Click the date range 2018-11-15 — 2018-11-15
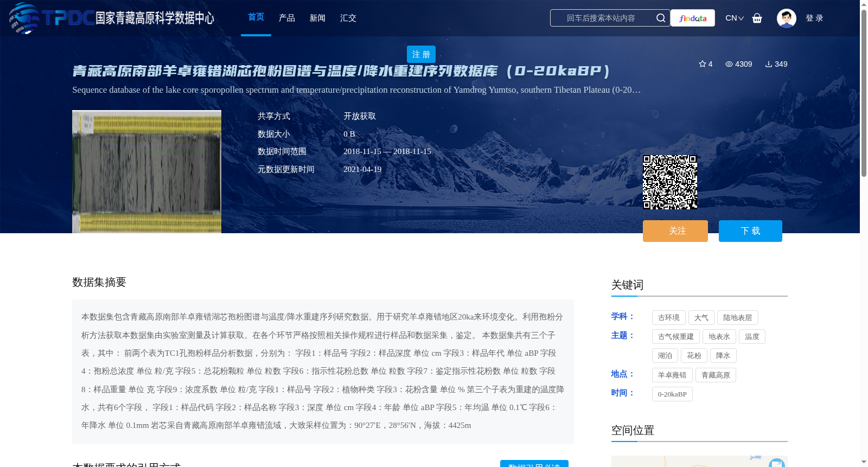Viewport: 868px width, 467px height. click(387, 151)
